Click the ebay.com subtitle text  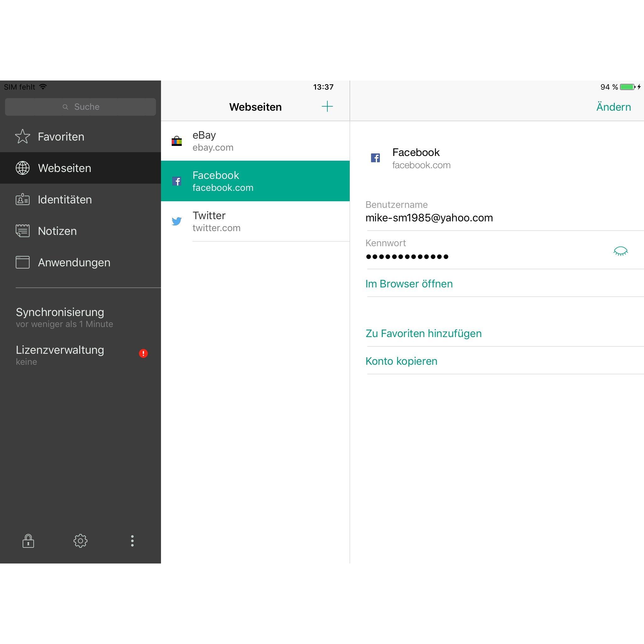[213, 147]
